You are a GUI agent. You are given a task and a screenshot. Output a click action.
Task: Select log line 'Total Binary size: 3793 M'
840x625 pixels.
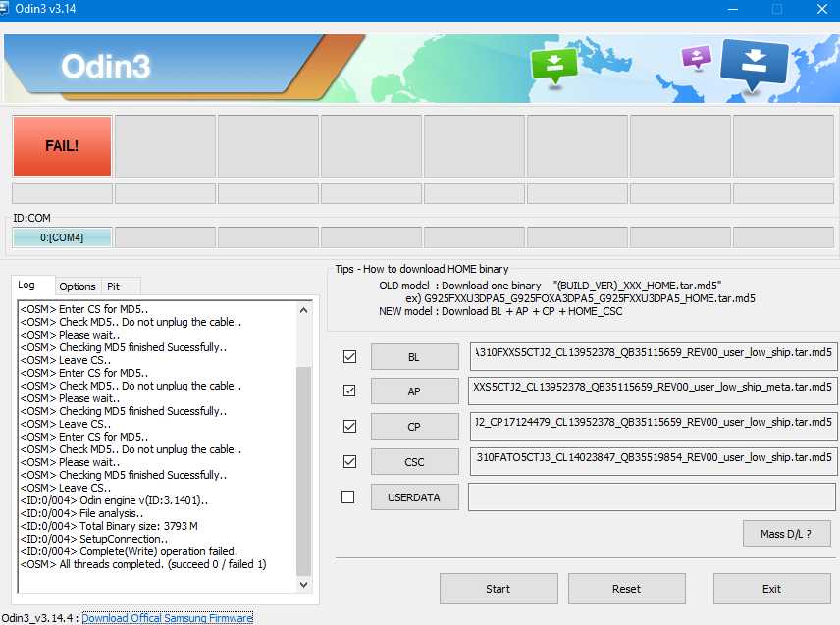coord(109,526)
